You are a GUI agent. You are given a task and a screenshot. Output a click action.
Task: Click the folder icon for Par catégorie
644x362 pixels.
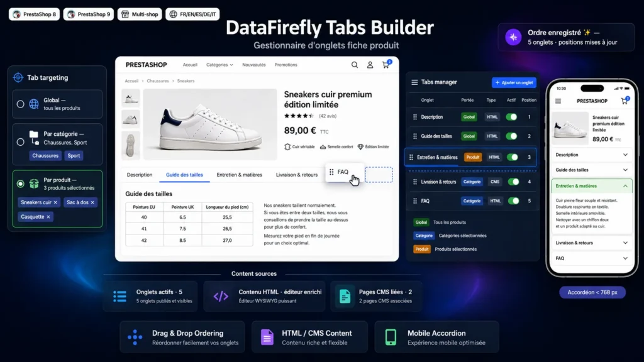[34, 138]
